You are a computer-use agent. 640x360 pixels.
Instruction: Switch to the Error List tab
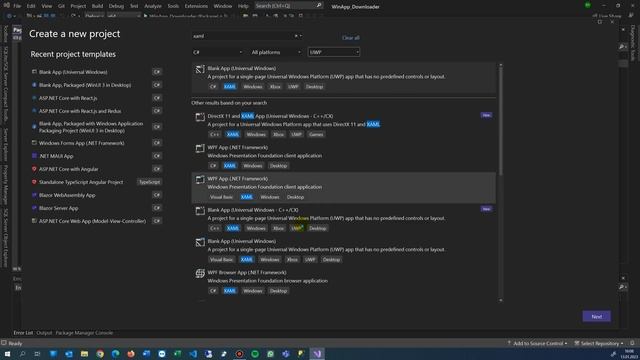coord(23,333)
